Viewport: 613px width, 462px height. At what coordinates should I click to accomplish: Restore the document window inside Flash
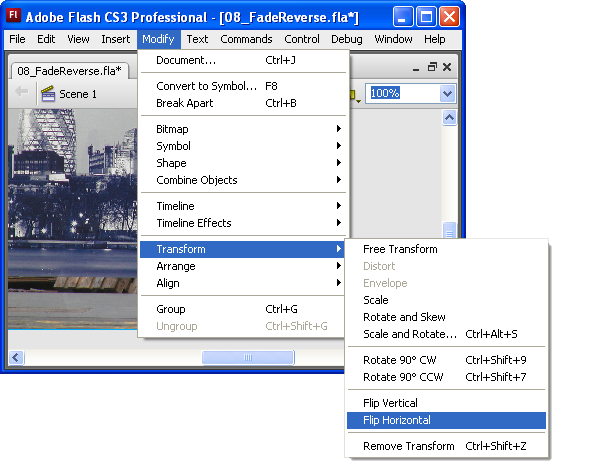[433, 67]
